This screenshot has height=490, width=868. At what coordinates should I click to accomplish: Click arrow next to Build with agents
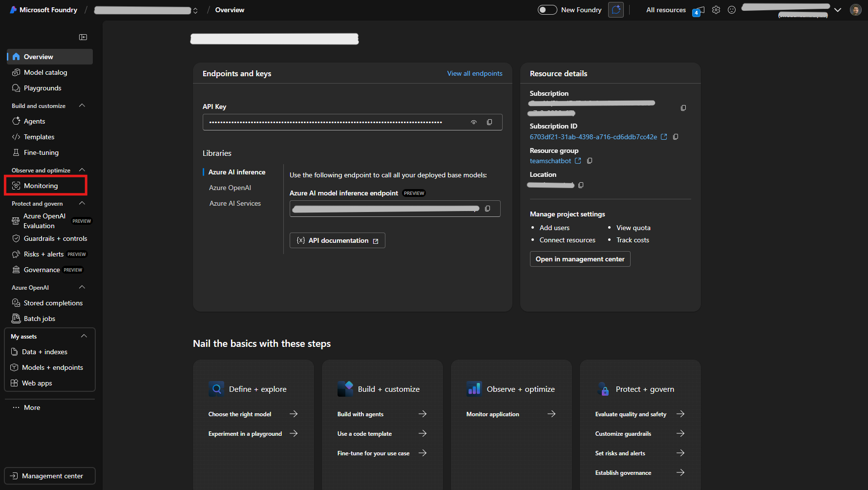(423, 414)
